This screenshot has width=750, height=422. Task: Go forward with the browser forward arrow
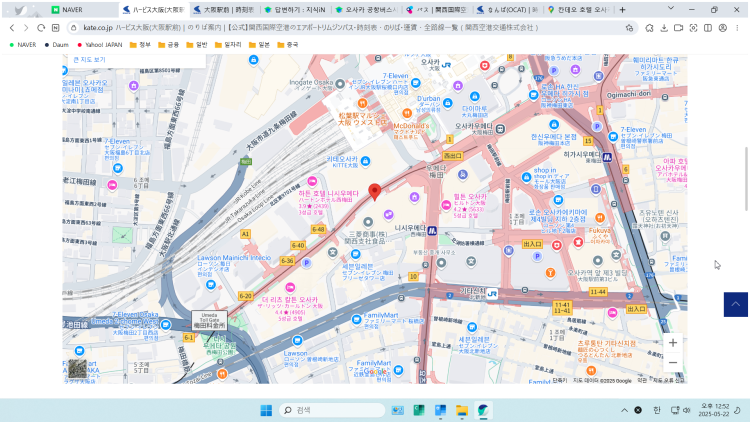click(26, 28)
